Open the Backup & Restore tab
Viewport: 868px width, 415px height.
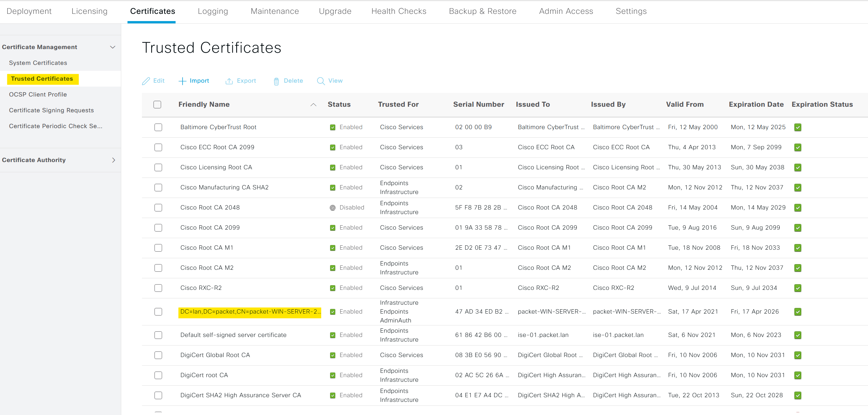[483, 11]
